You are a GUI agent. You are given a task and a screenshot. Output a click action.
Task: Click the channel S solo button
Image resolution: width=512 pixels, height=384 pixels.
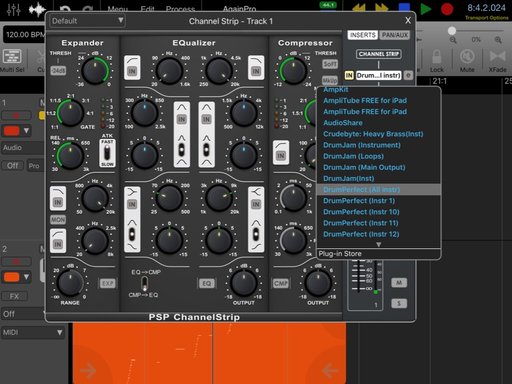[x=399, y=303]
